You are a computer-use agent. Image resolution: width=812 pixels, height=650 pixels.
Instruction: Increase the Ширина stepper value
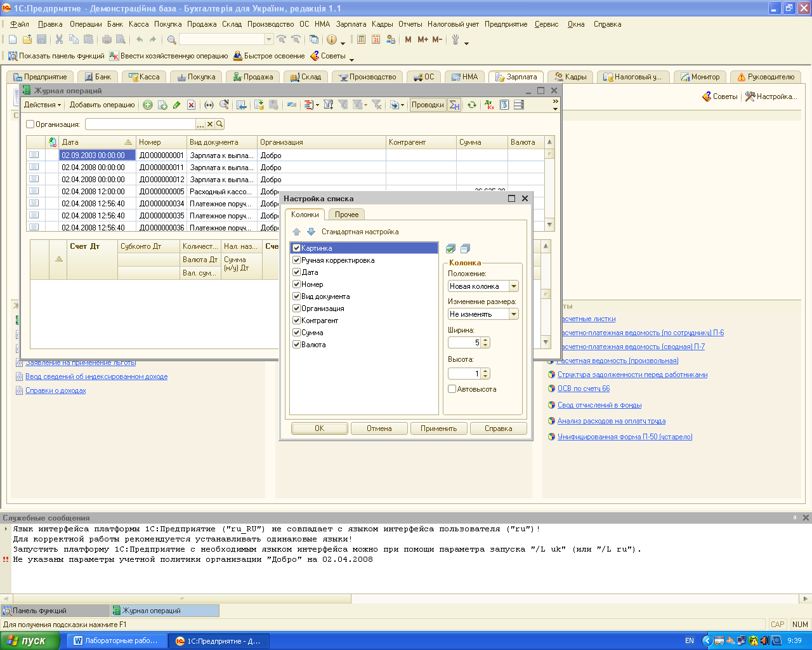click(485, 340)
